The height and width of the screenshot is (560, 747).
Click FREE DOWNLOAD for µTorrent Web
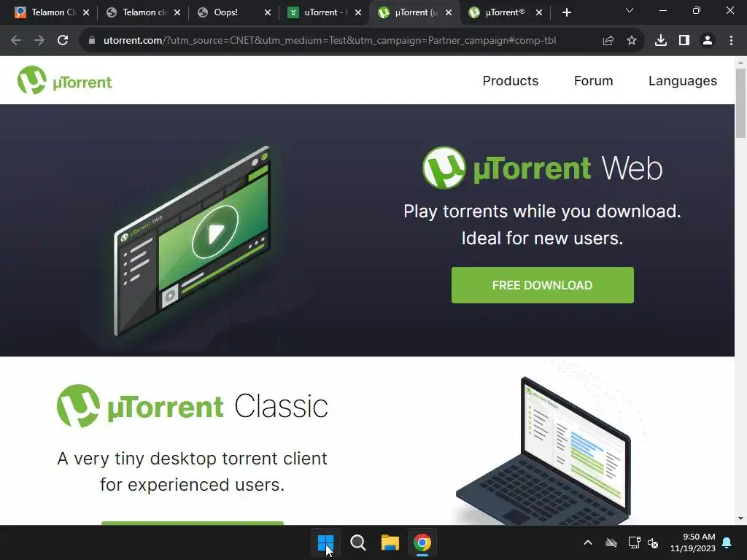[x=542, y=285]
